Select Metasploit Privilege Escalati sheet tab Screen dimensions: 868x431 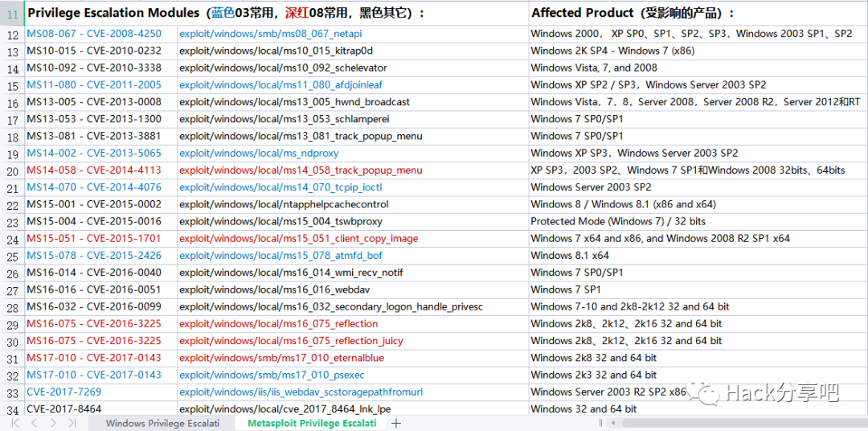(x=312, y=423)
